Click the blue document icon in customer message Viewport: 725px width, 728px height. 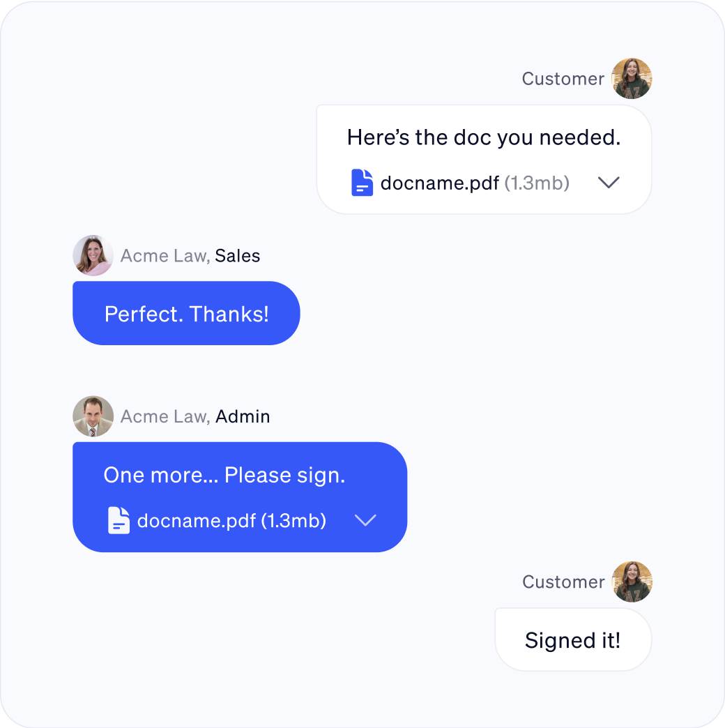click(x=362, y=183)
